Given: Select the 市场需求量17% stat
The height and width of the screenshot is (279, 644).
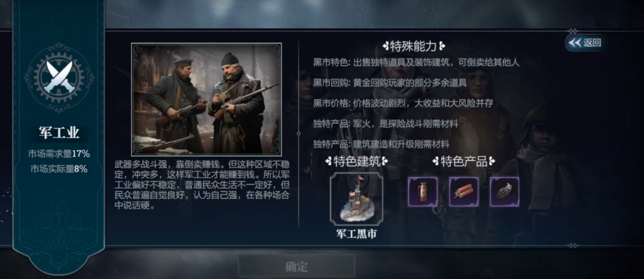Looking at the screenshot, I should 59,154.
